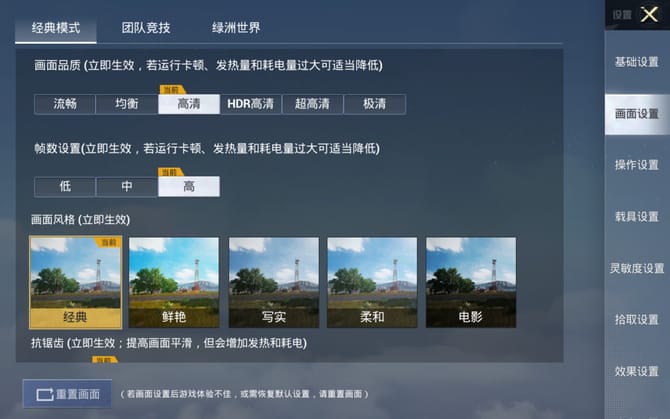Open 效果设置 in sidebar
670x419 pixels.
[637, 371]
